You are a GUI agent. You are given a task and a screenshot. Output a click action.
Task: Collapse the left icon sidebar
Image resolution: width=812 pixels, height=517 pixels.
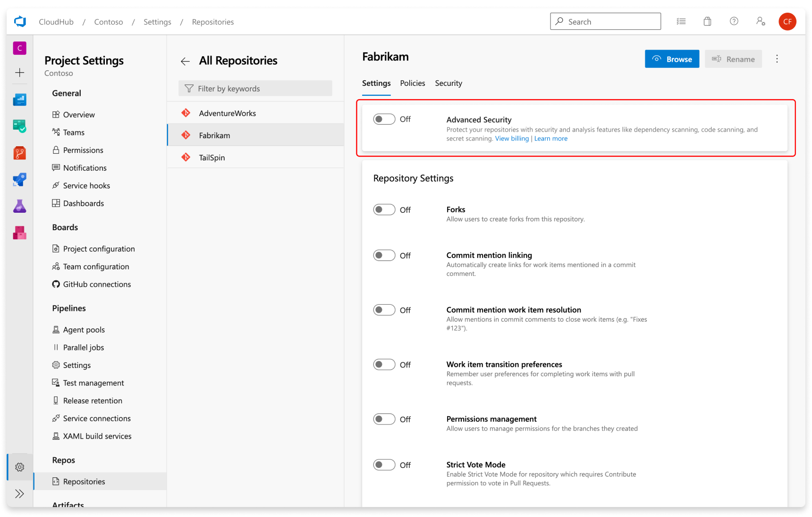tap(19, 493)
